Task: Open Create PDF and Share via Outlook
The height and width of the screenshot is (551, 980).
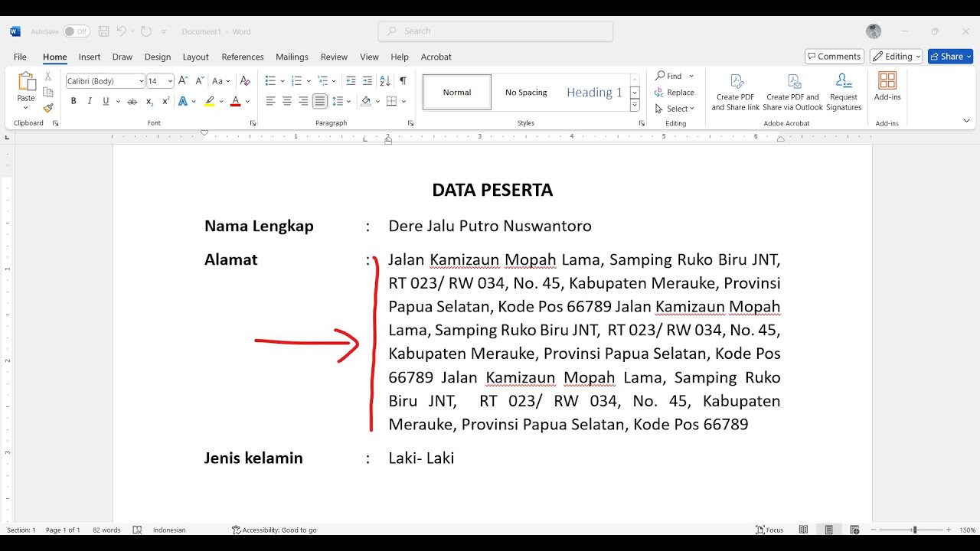Action: click(x=792, y=93)
